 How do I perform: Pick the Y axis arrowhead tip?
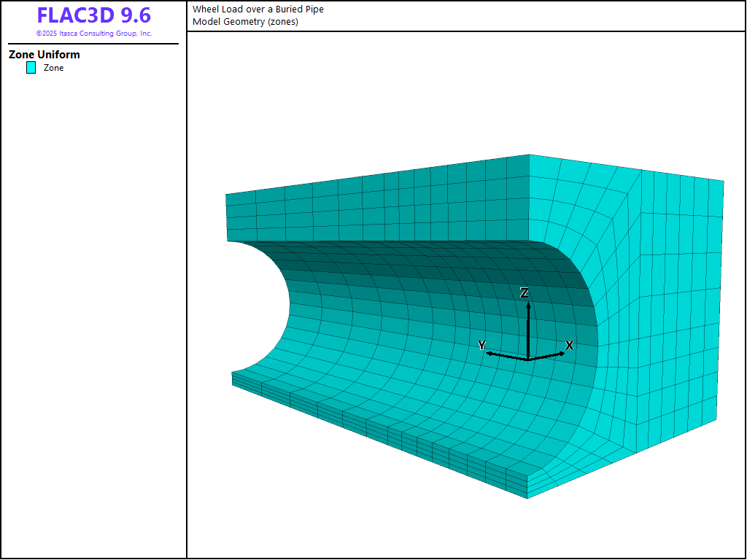click(x=488, y=354)
